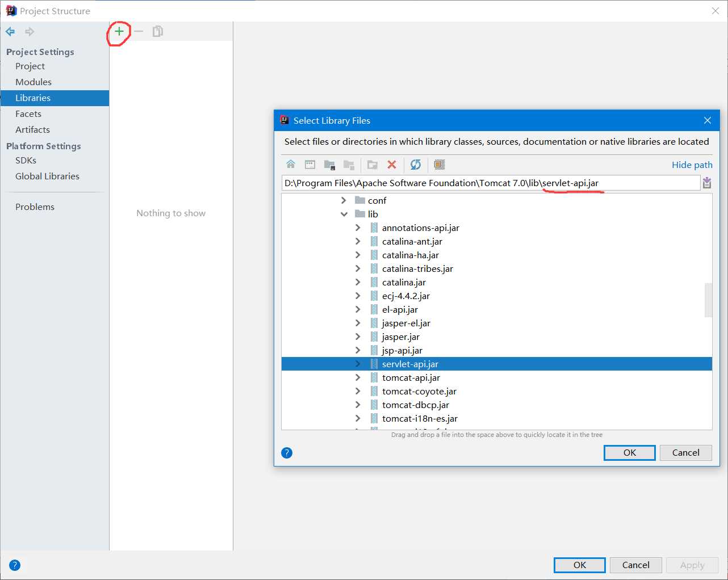Click the Module directory icon
Screen dimensions: 728x580
click(x=349, y=165)
